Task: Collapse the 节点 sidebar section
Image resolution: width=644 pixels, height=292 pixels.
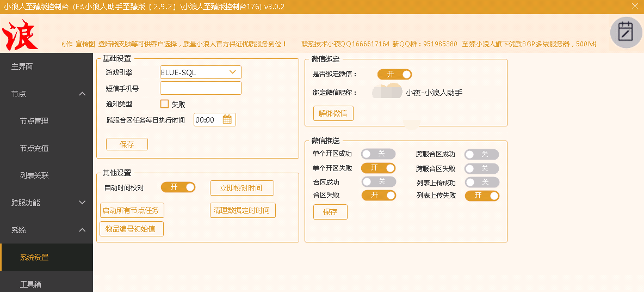Action: 82,94
